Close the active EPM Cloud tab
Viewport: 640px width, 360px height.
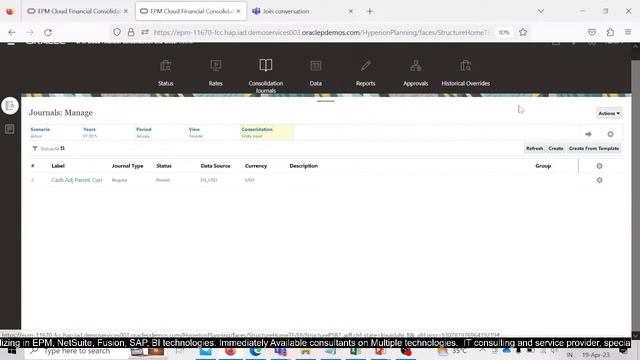[238, 11]
